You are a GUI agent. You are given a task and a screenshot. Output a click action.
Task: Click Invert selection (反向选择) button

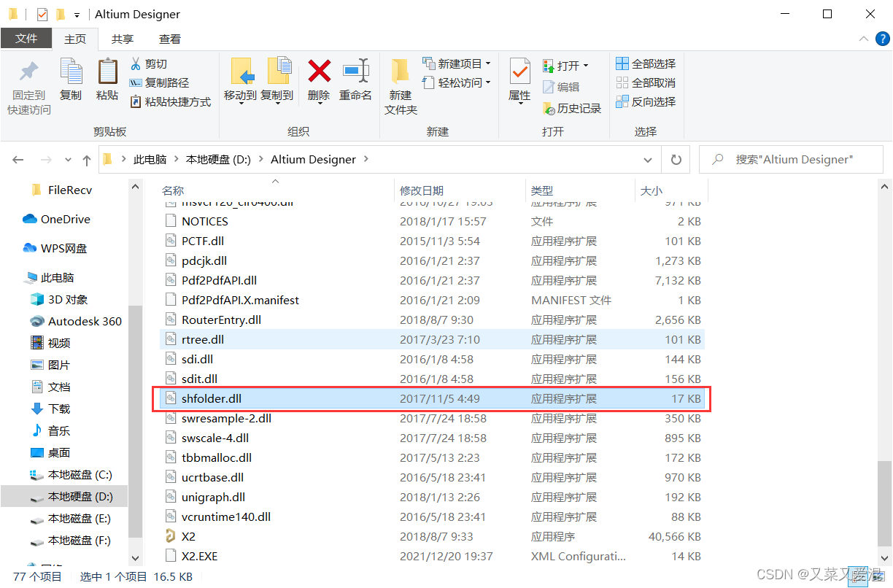point(646,102)
